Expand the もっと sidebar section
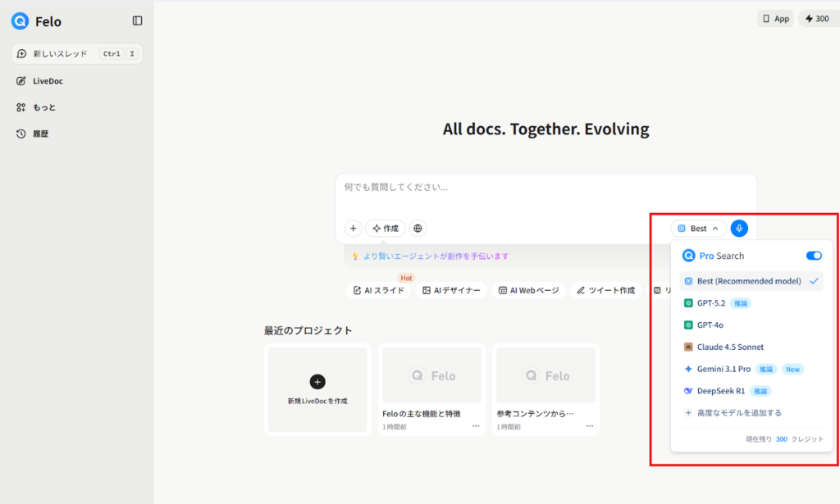 point(44,107)
